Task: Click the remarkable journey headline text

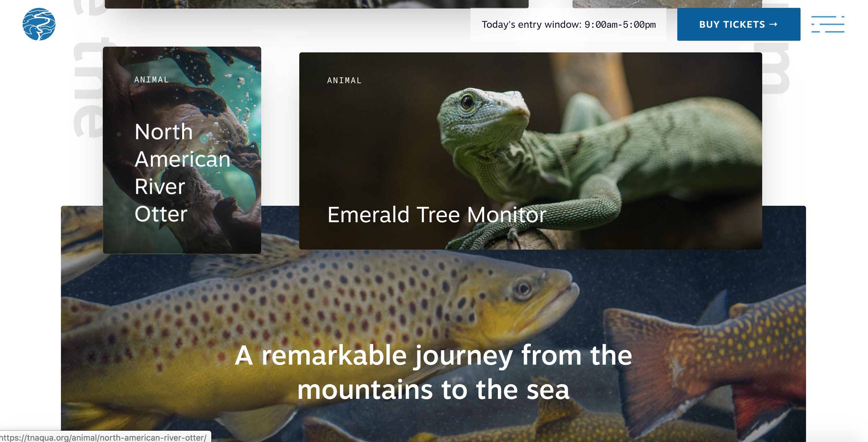Action: 433,372
